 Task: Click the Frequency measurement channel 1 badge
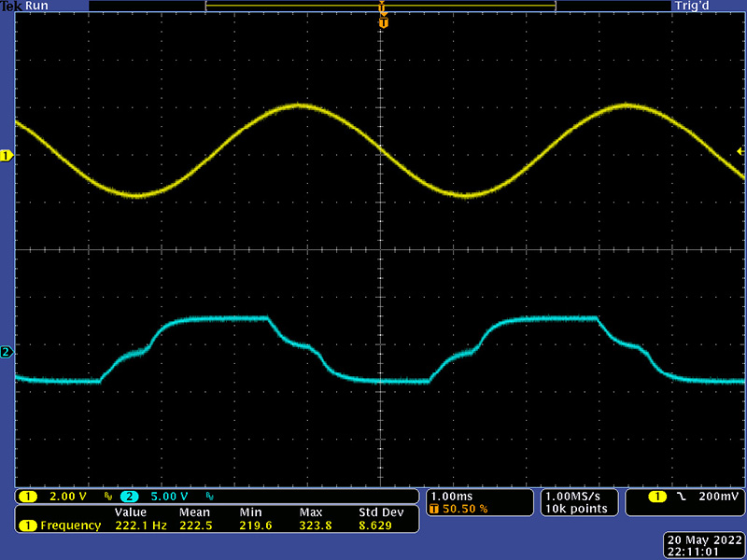click(x=27, y=525)
